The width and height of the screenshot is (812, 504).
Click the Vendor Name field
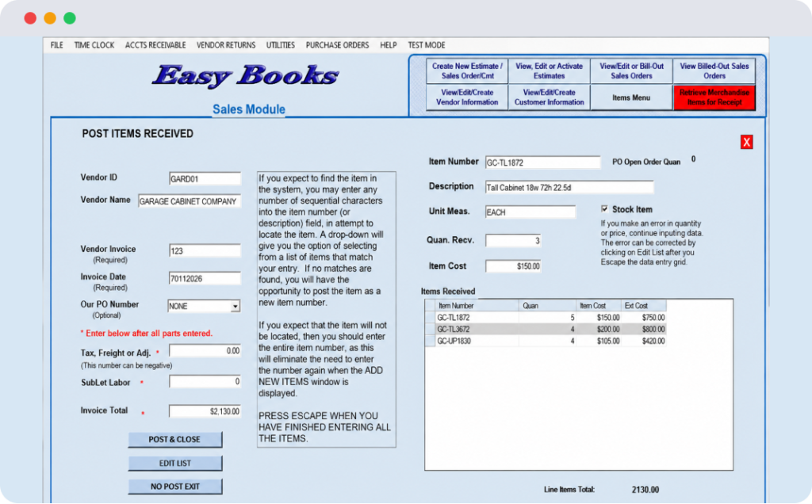click(x=189, y=201)
